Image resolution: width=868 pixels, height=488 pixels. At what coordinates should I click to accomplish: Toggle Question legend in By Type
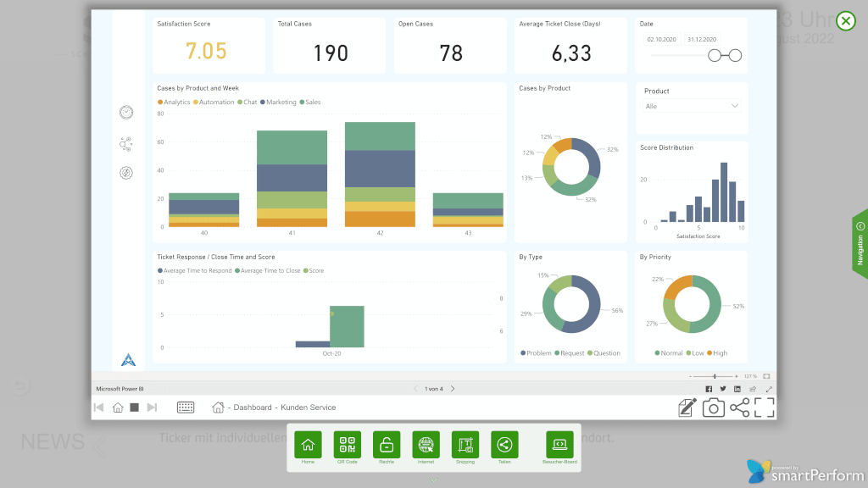[604, 353]
